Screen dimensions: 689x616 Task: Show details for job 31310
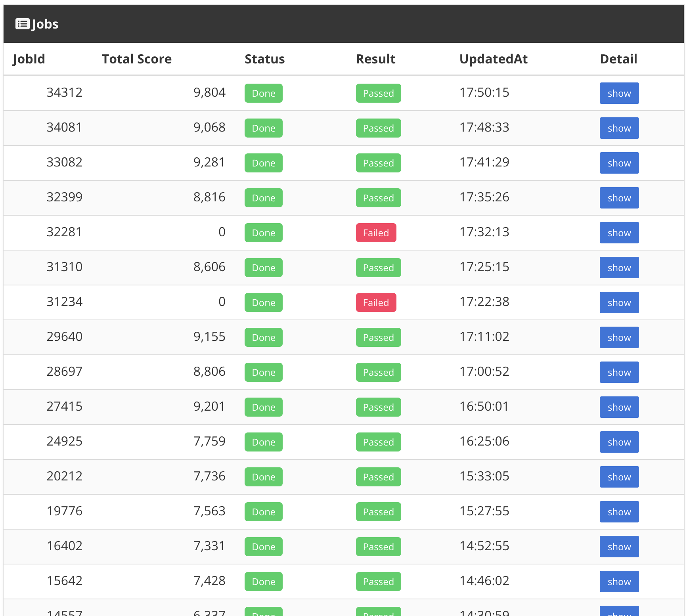[619, 268]
